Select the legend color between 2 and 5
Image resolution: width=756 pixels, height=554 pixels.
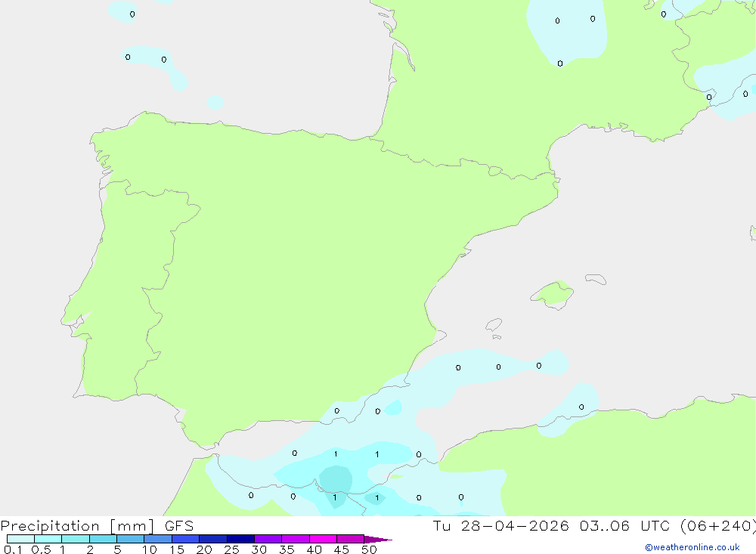tap(103, 539)
